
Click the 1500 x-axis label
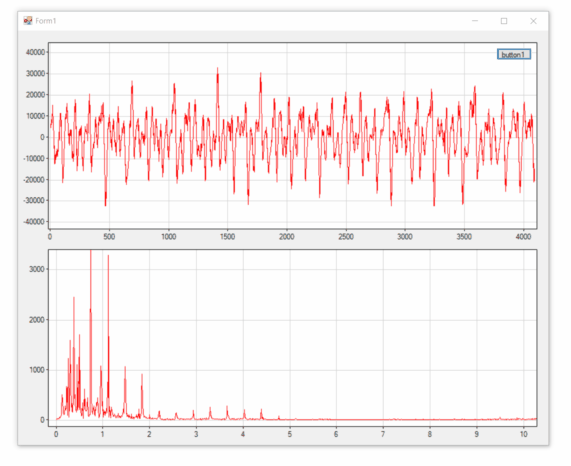coord(228,237)
